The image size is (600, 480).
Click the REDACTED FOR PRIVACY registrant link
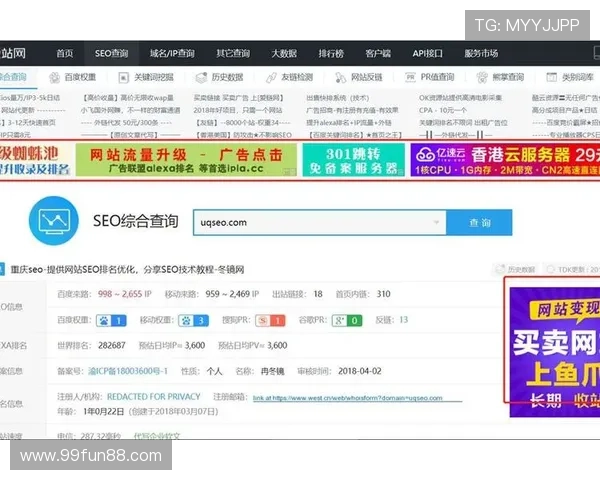click(x=153, y=397)
